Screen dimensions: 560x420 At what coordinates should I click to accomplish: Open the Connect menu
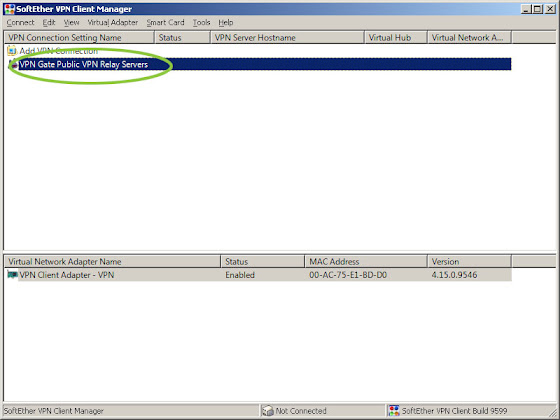20,22
